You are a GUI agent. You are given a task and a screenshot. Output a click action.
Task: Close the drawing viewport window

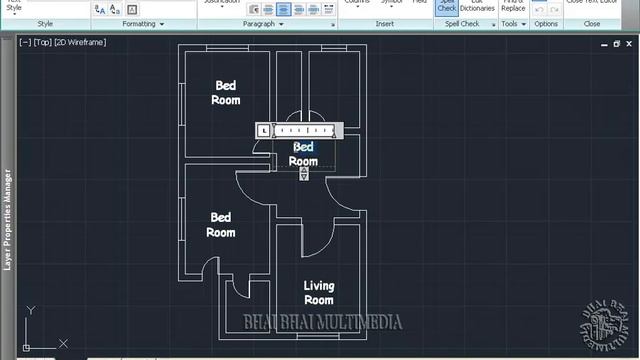click(x=629, y=44)
